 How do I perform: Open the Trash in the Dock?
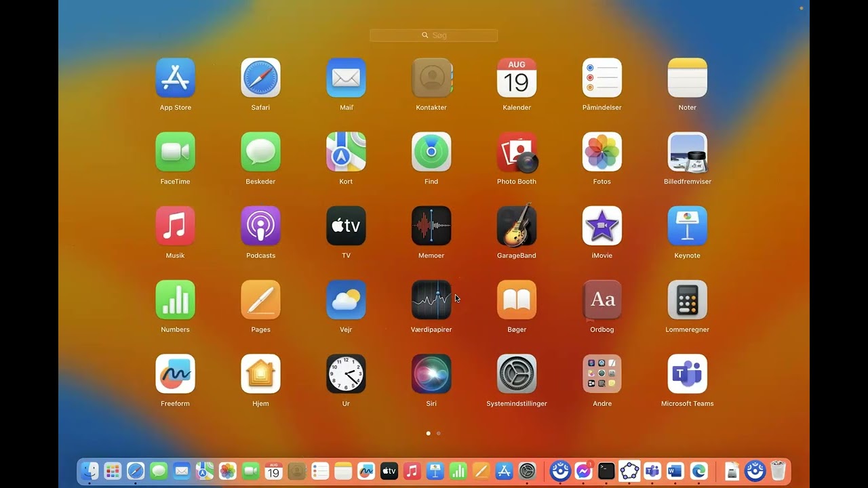tap(778, 470)
